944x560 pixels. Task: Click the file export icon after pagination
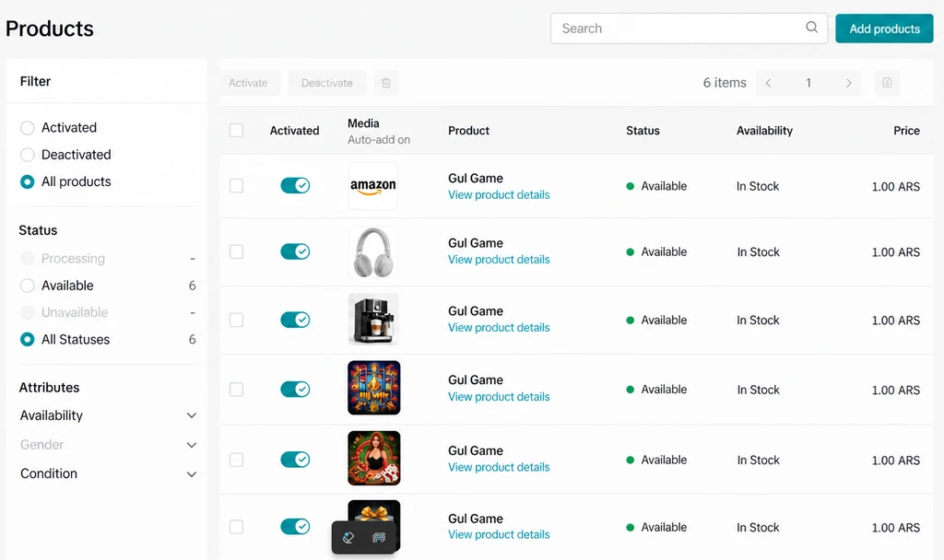pyautogui.click(x=887, y=83)
